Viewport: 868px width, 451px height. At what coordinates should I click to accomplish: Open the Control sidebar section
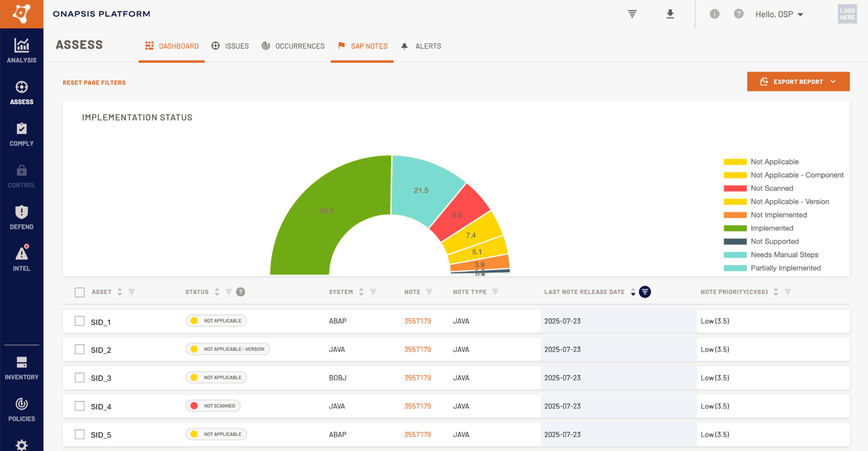22,176
